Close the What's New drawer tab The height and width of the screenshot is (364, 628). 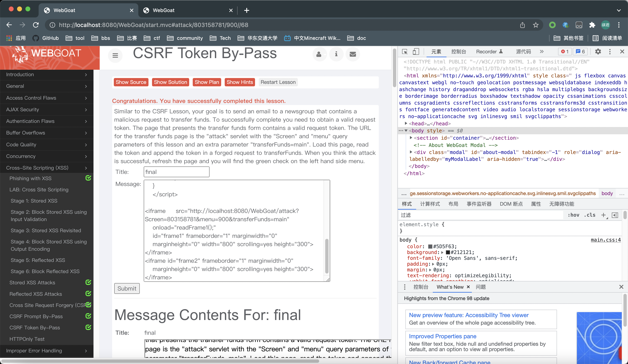(x=468, y=287)
